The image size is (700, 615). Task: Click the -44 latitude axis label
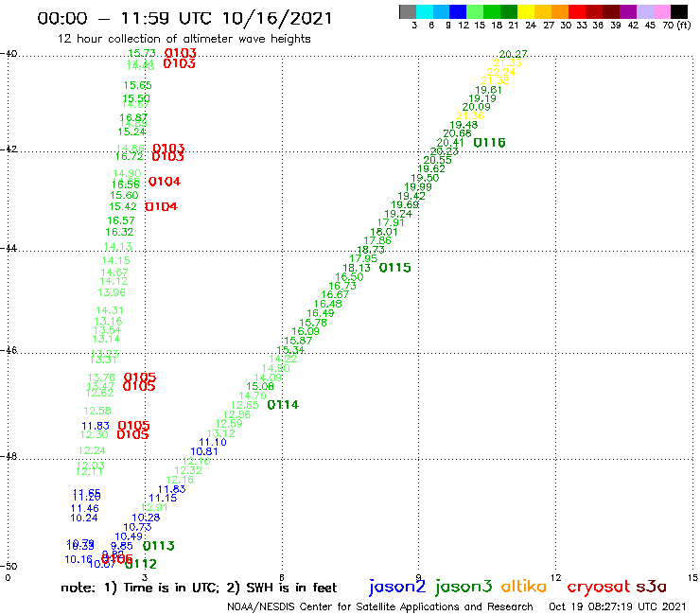point(9,248)
